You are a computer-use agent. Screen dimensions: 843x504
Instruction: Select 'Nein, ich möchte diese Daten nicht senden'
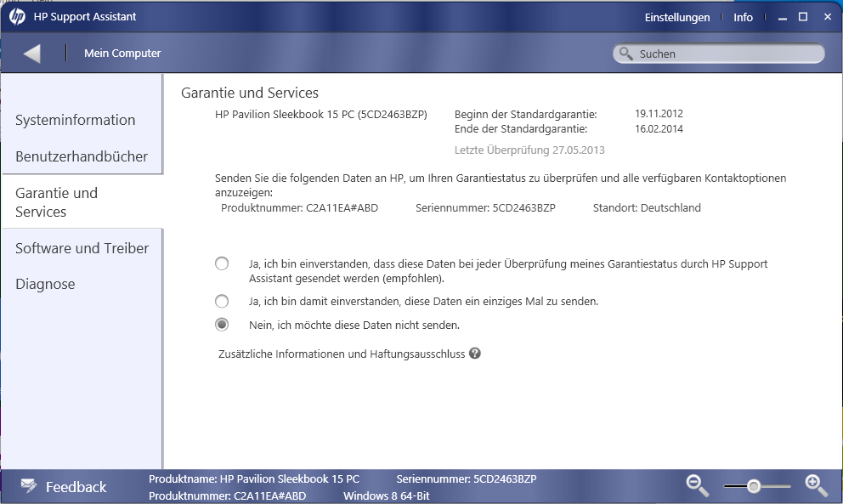coord(222,325)
